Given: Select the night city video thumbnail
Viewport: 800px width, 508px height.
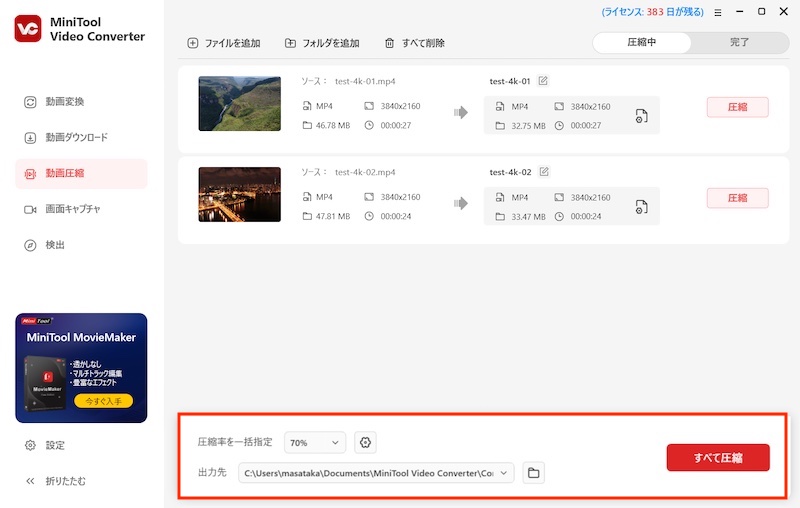Looking at the screenshot, I should pyautogui.click(x=239, y=194).
